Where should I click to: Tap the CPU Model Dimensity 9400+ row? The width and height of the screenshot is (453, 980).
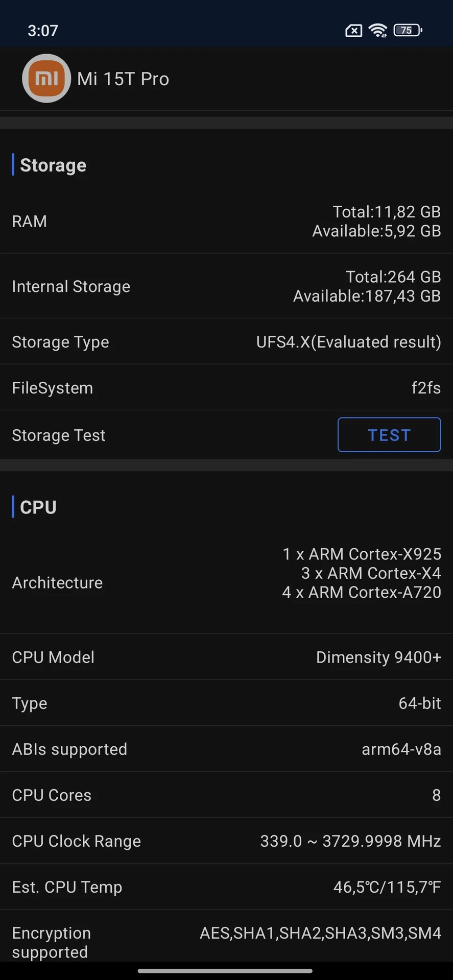tap(226, 657)
